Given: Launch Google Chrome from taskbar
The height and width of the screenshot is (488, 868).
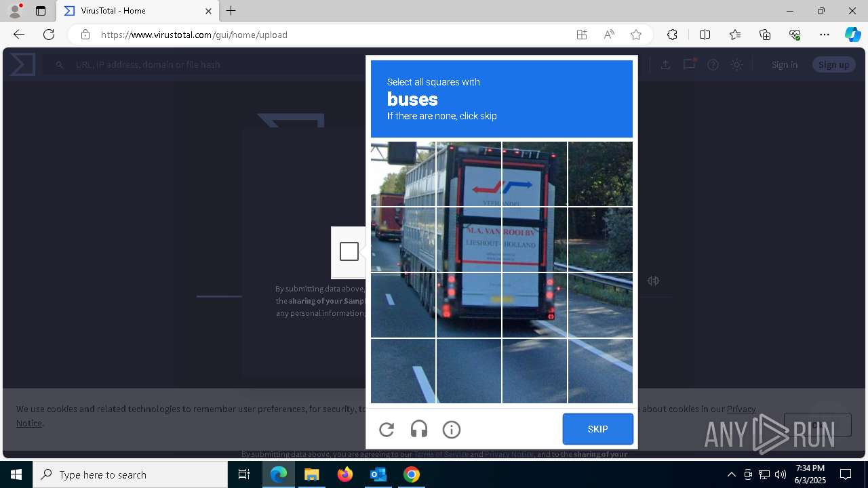Looking at the screenshot, I should pyautogui.click(x=412, y=474).
